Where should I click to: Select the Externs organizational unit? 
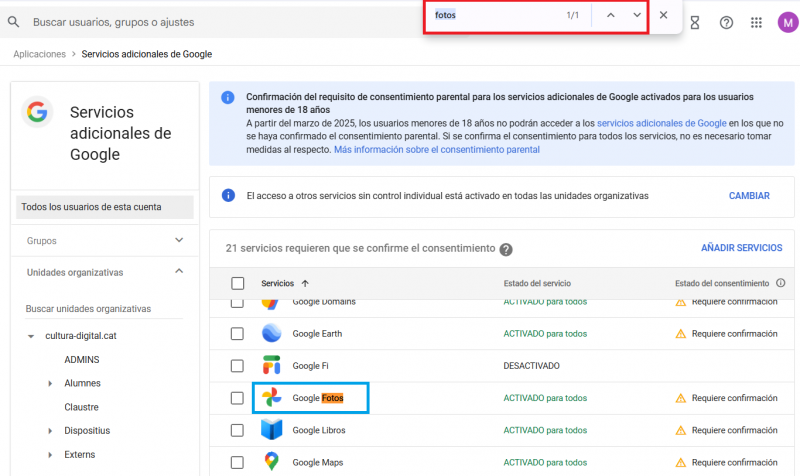(80, 455)
